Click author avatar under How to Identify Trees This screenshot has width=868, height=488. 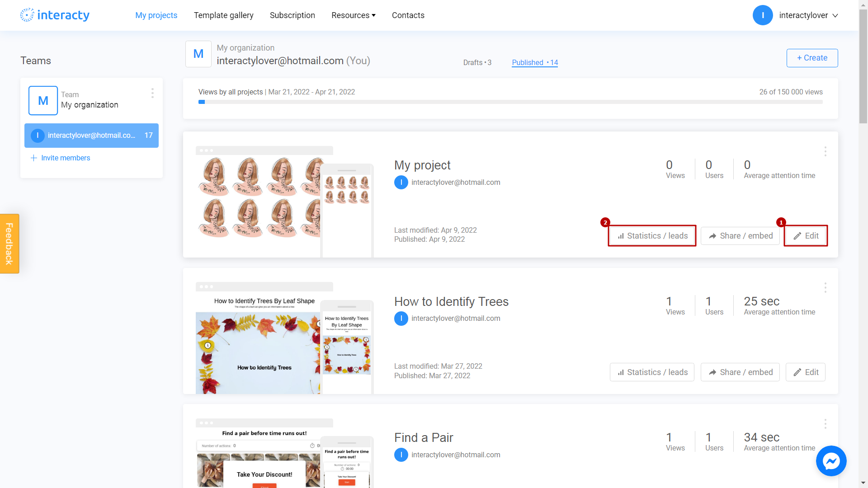[x=401, y=319]
